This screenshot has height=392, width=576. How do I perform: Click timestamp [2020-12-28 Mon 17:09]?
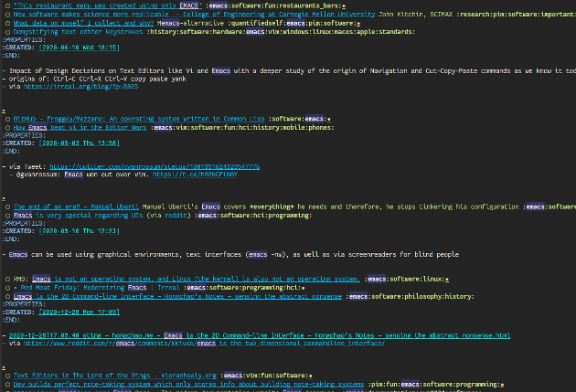pyautogui.click(x=79, y=312)
